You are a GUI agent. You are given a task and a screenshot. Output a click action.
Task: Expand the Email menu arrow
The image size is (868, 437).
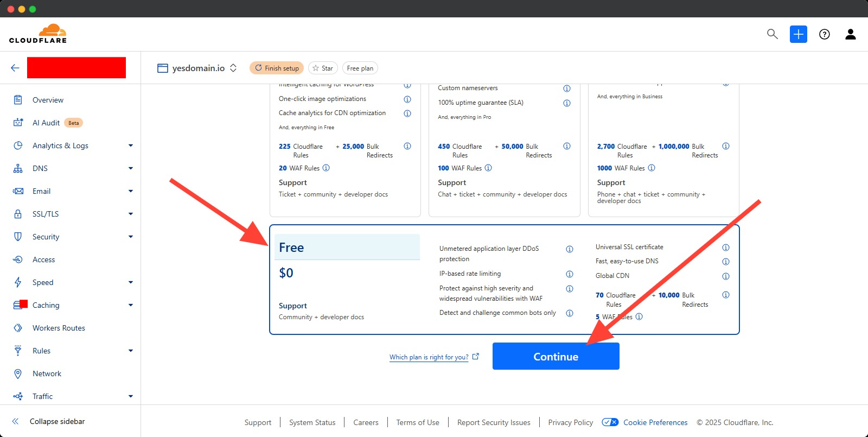tap(131, 191)
